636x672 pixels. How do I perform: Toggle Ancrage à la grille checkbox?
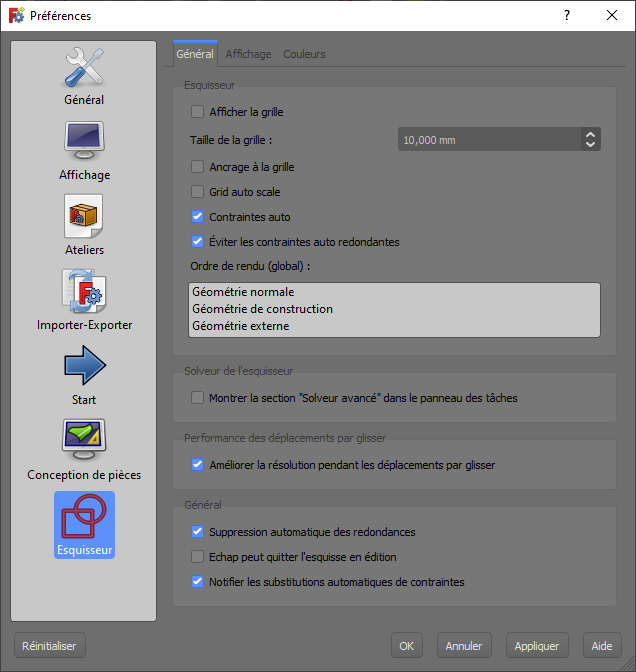pyautogui.click(x=197, y=167)
